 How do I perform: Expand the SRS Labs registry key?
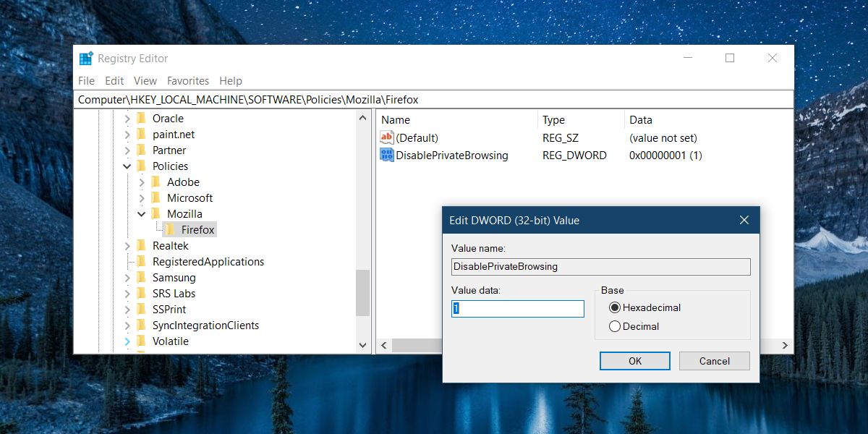(127, 294)
